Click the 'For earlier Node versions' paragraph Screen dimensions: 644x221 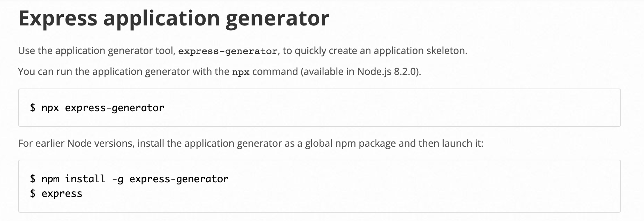251,144
